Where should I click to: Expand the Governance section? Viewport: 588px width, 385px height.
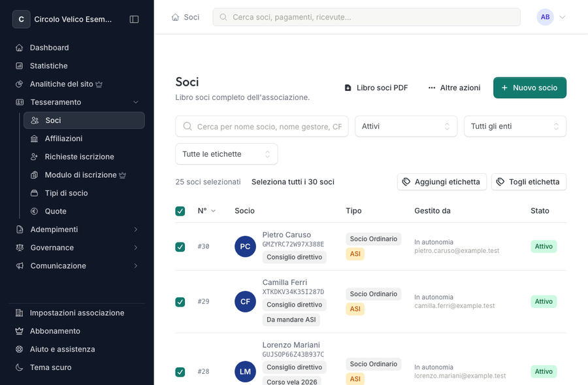(x=77, y=248)
